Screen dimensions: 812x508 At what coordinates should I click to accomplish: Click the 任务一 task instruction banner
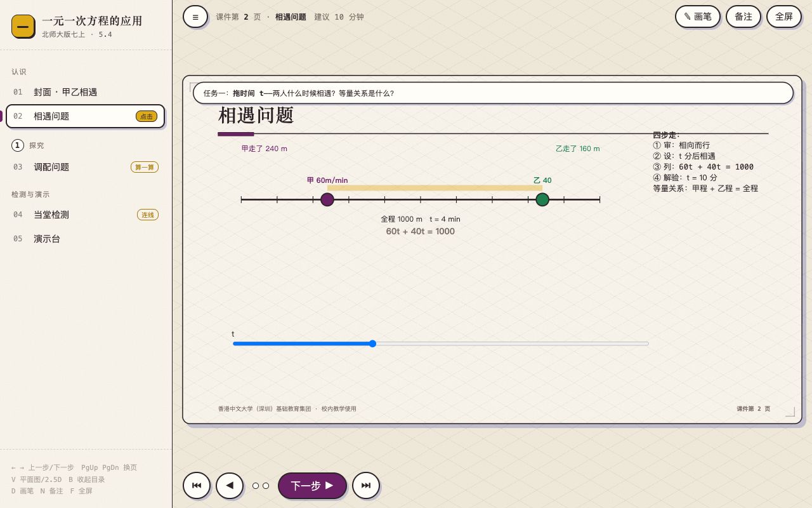(x=493, y=93)
